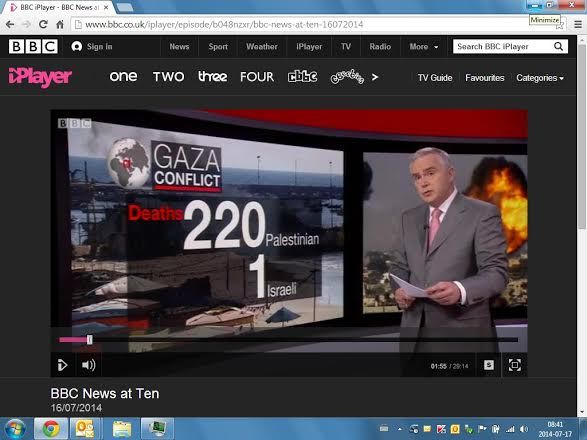The image size is (587, 440).
Task: Reload the page
Action: pos(43,24)
